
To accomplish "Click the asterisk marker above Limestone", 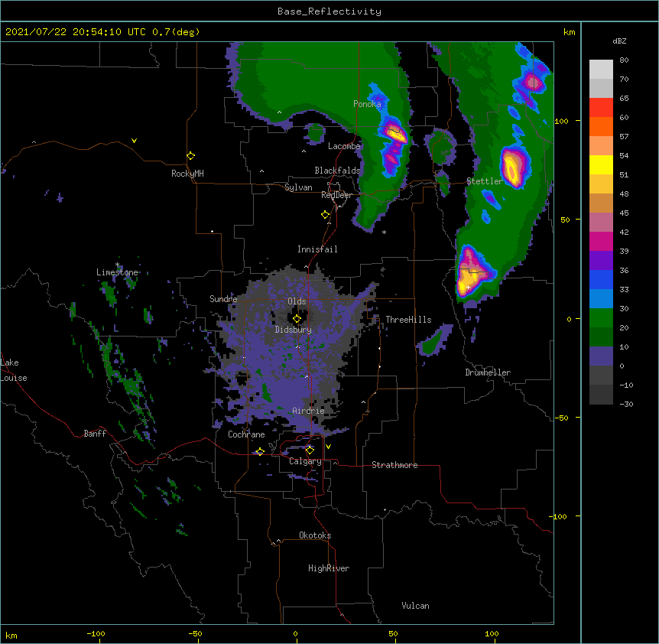I will (117, 265).
